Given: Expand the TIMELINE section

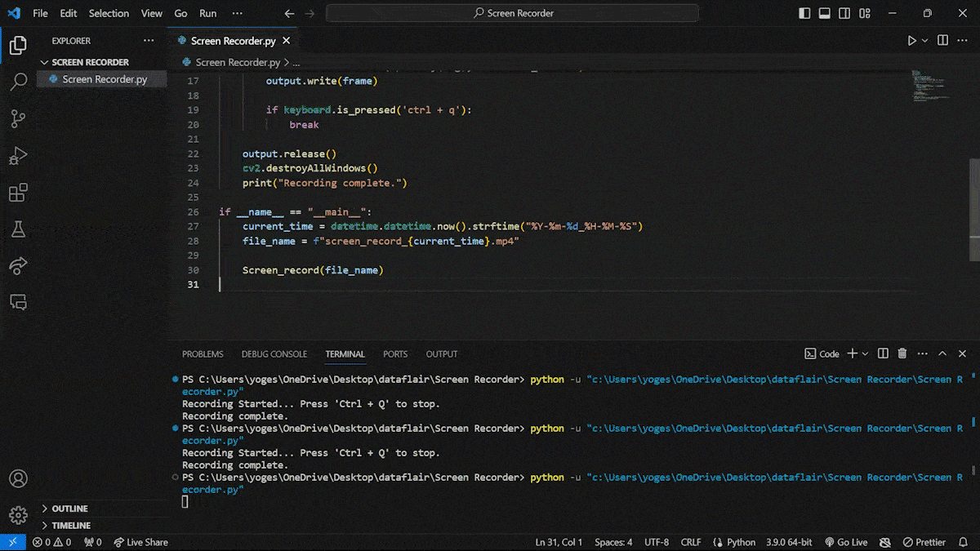Looking at the screenshot, I should 71,526.
